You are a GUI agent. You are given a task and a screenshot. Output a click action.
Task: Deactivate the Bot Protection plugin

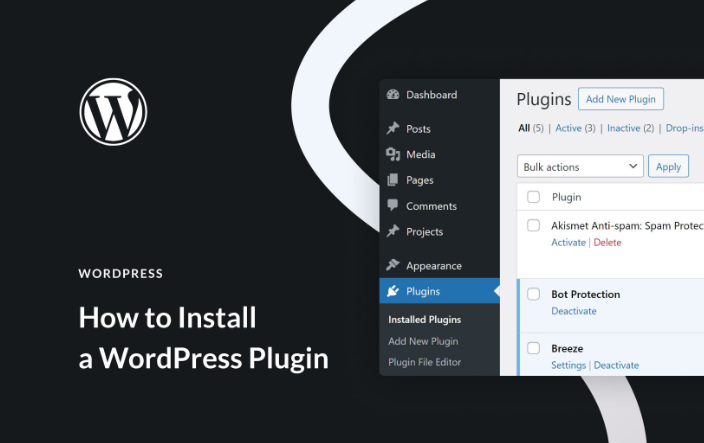pyautogui.click(x=574, y=311)
